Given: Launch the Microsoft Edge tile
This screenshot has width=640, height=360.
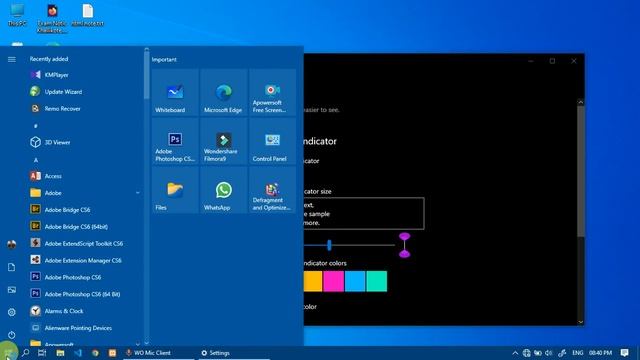Looking at the screenshot, I should (x=224, y=93).
